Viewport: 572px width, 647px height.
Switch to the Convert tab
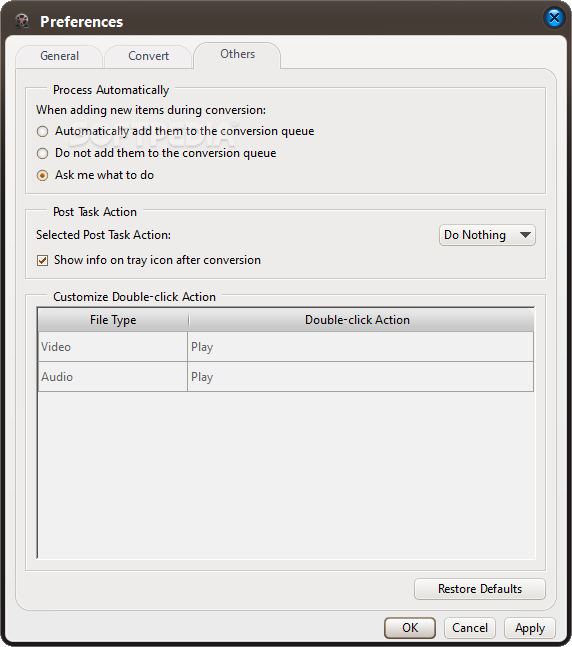coord(148,56)
